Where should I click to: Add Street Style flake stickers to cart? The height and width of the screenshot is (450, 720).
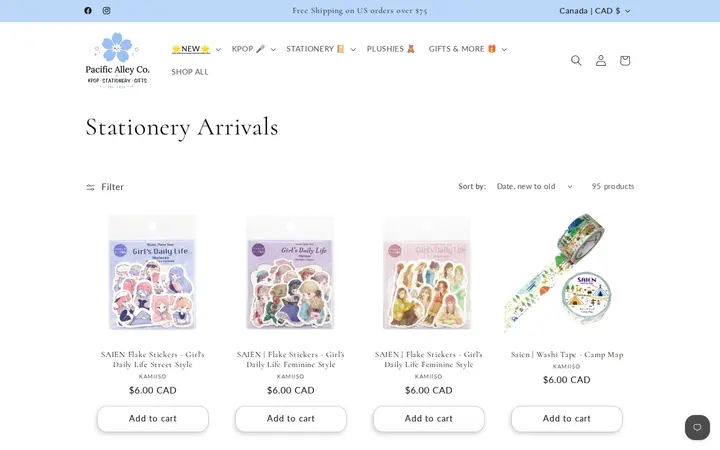tap(153, 419)
